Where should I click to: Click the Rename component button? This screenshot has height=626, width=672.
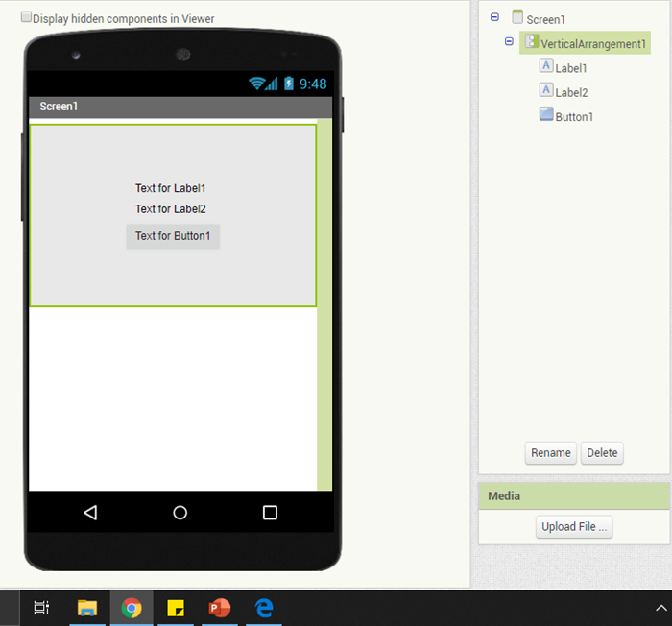tap(550, 453)
